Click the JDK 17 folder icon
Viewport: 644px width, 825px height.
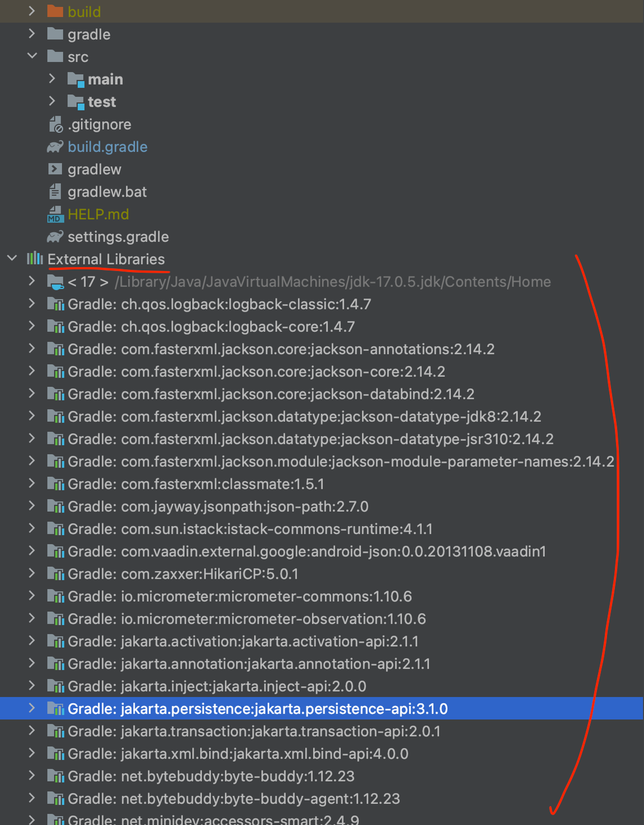[55, 282]
